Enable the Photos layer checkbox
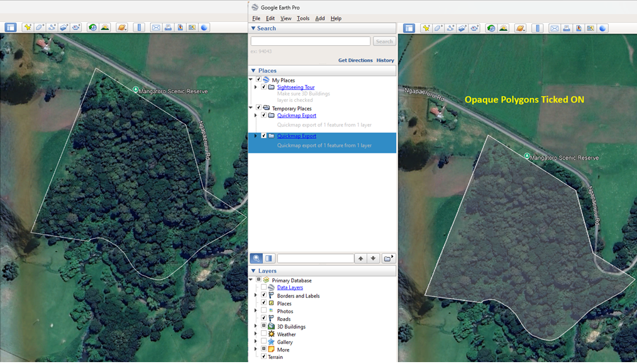This screenshot has height=364, width=637. 264,311
